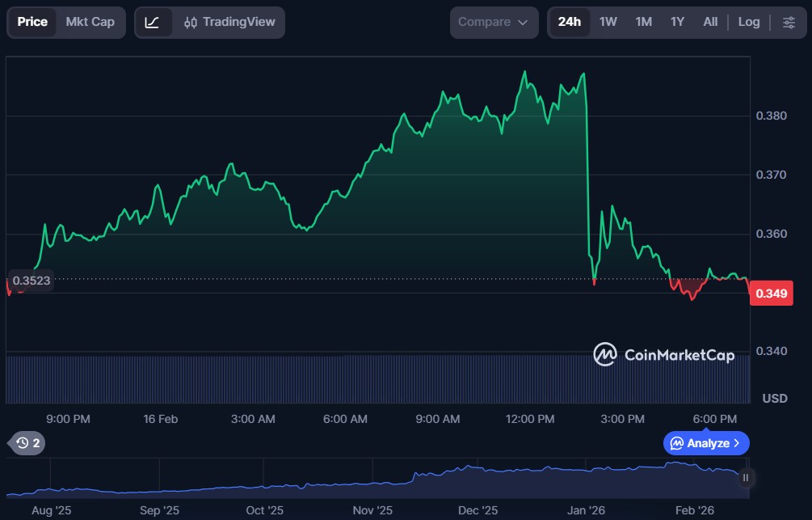Select the 24h time range
This screenshot has width=812, height=520.
tap(570, 22)
